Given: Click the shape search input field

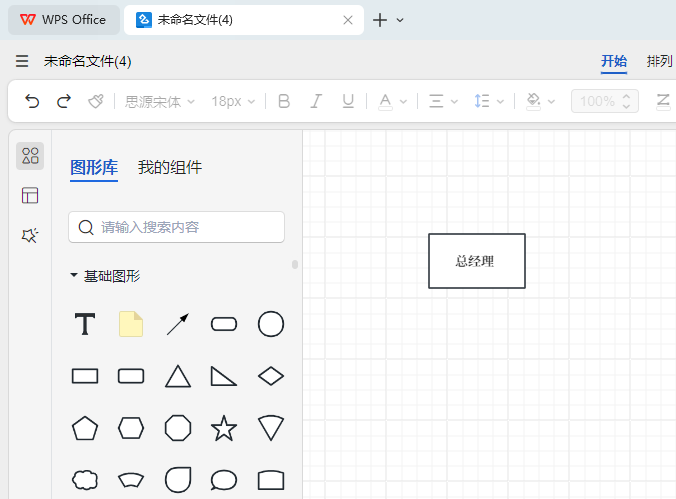Looking at the screenshot, I should tap(176, 227).
